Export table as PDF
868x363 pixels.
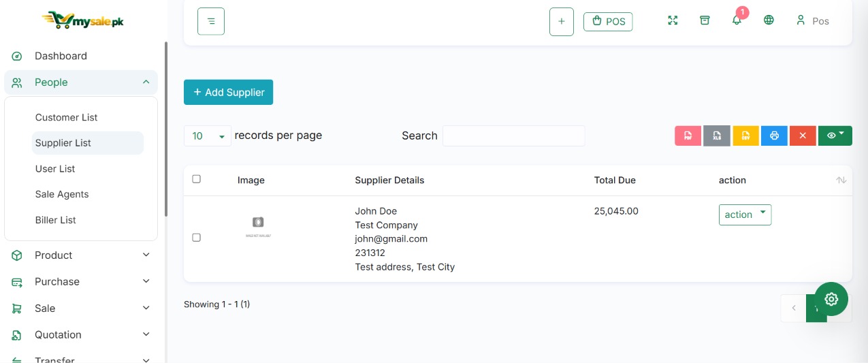click(x=688, y=136)
